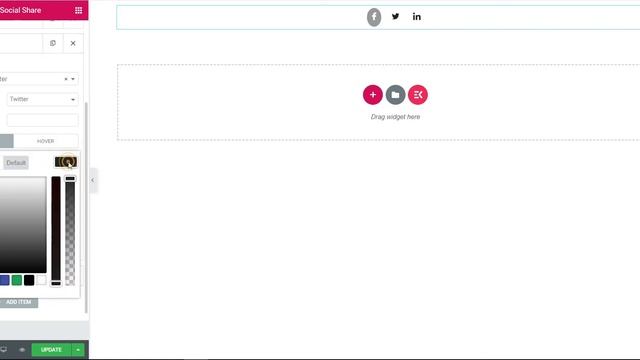Click the Default color button
Viewport: 640px width, 360px height.
[16, 163]
